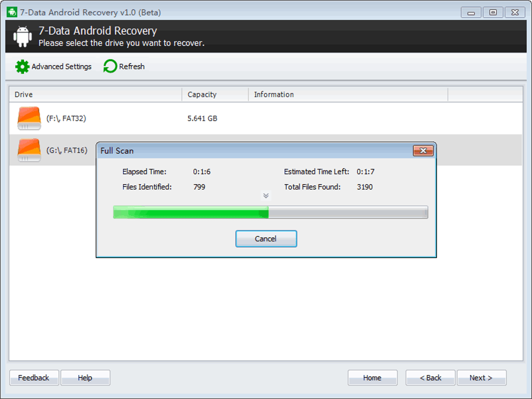Click the Feedback button

pyautogui.click(x=34, y=378)
